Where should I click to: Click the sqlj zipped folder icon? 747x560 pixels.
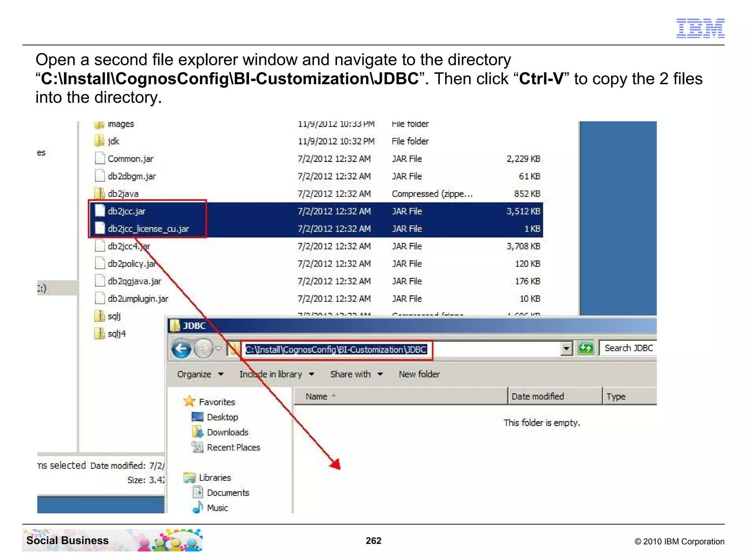pyautogui.click(x=99, y=316)
